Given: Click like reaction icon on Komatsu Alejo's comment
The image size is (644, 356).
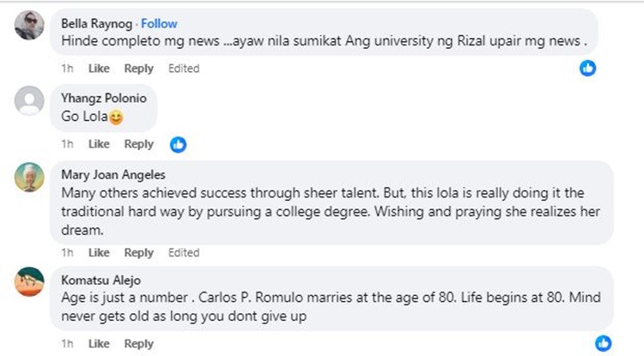Looking at the screenshot, I should (x=605, y=343).
